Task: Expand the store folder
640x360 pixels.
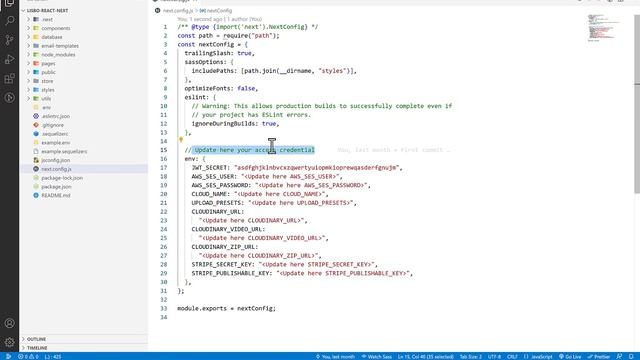Action: [29, 81]
